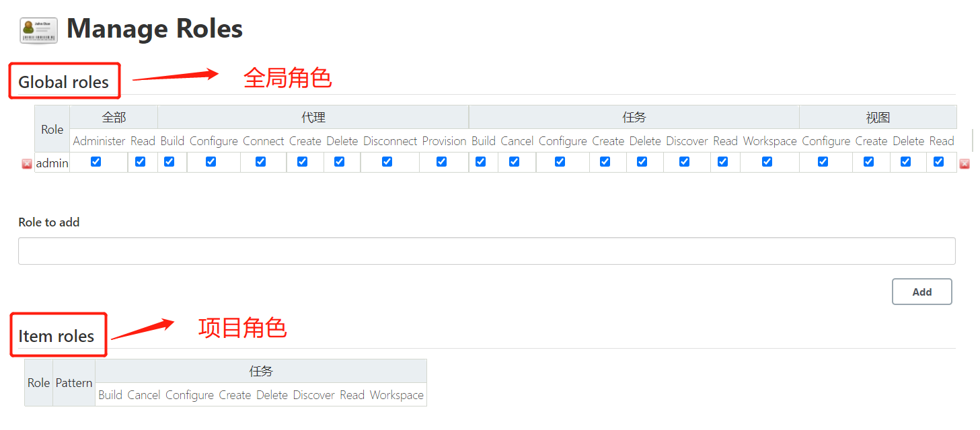This screenshot has height=430, width=980.
Task: Uncheck admin's Read permission under 全部
Action: 140,161
